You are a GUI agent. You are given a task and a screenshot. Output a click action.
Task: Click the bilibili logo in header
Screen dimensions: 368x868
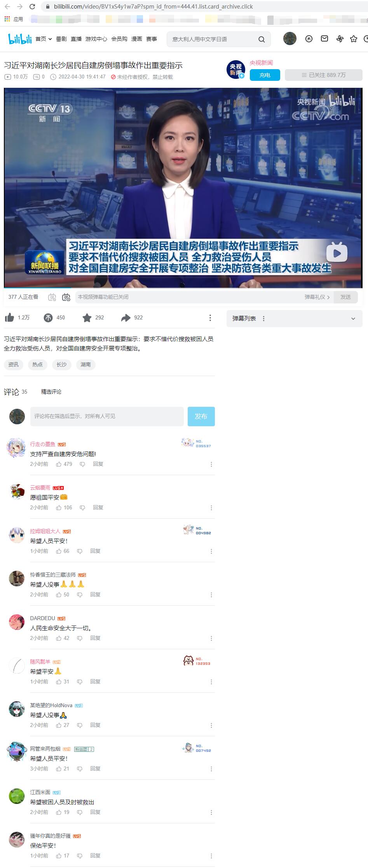point(20,39)
